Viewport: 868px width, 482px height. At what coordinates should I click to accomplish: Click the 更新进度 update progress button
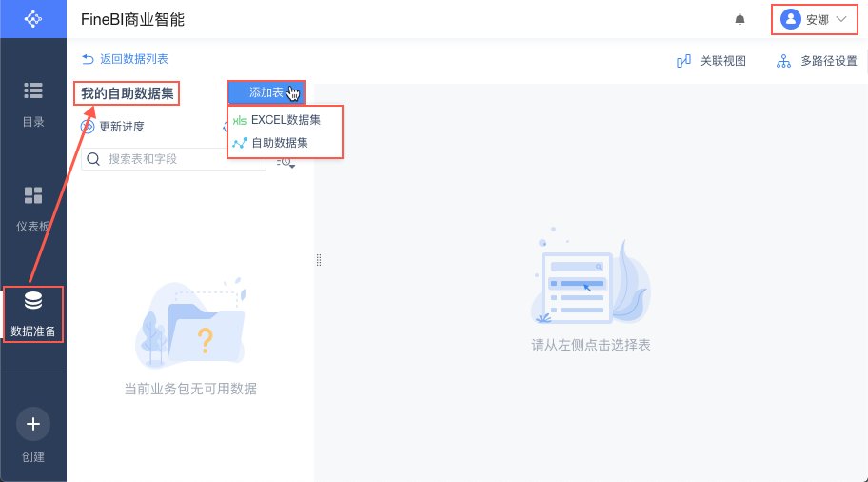click(x=112, y=127)
